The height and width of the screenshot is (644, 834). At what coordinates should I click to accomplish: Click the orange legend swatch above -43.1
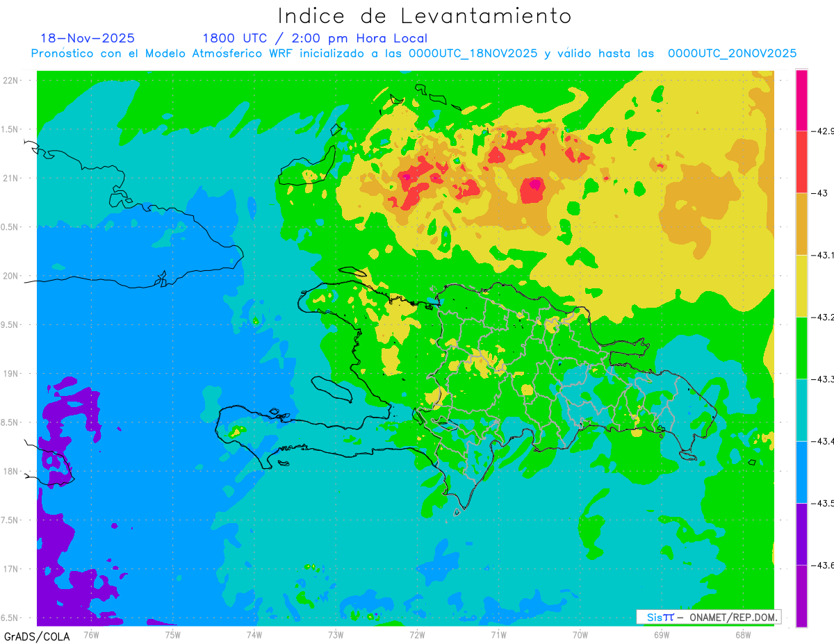[x=801, y=224]
